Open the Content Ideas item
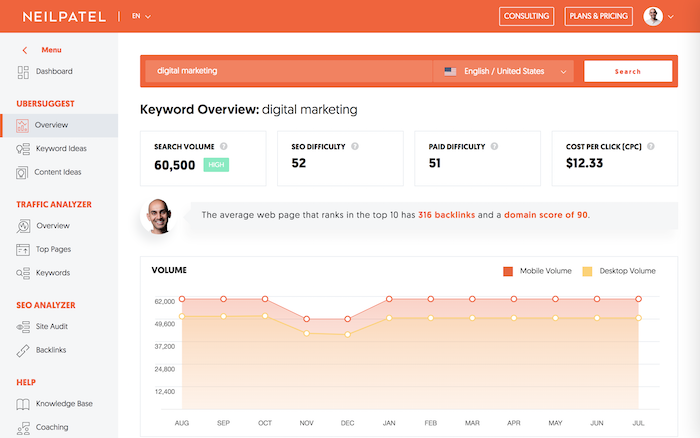 click(59, 172)
